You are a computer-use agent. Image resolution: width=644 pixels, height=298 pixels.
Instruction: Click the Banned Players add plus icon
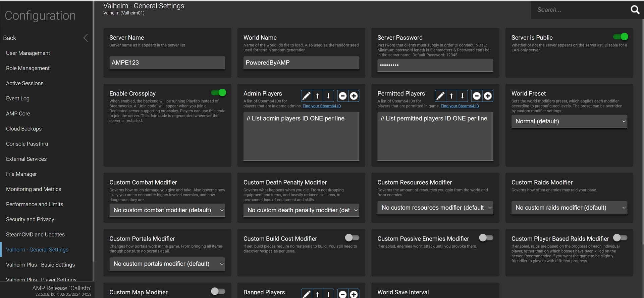click(x=354, y=294)
